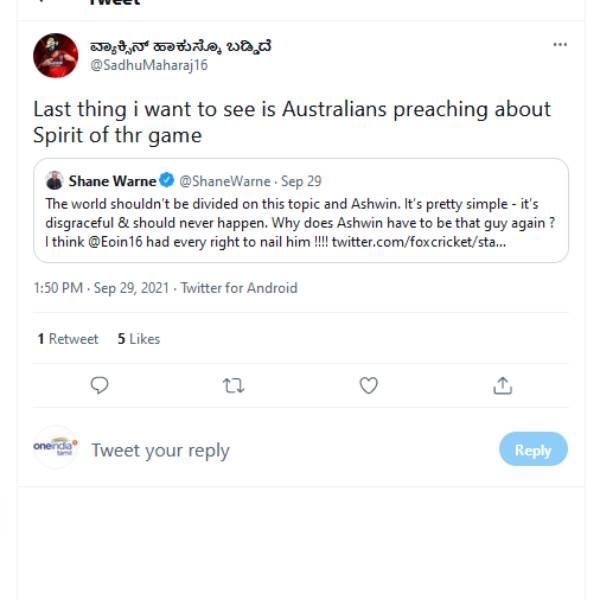This screenshot has width=600, height=600.
Task: Click the oneindia reply avatar icon
Action: pos(55,448)
